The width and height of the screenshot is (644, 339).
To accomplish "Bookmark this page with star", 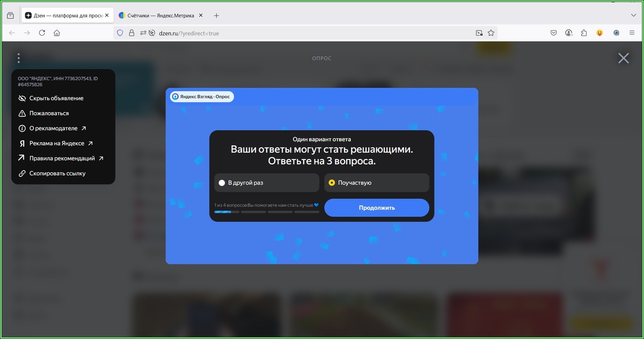I will pos(491,33).
